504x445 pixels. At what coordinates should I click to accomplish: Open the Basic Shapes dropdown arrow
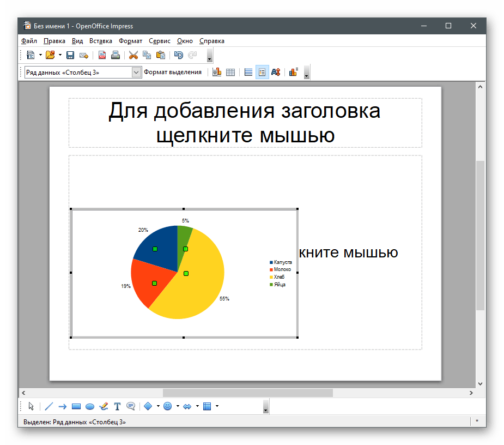click(x=158, y=406)
